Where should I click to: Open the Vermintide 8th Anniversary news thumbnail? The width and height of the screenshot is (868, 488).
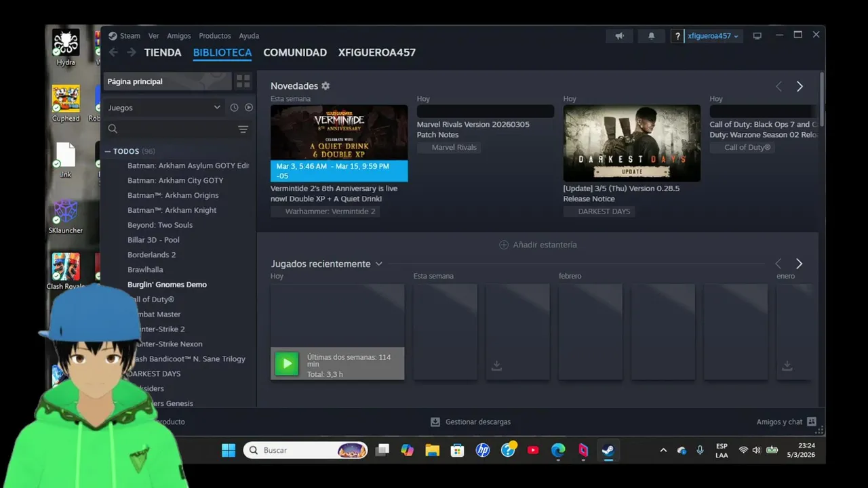[339, 143]
